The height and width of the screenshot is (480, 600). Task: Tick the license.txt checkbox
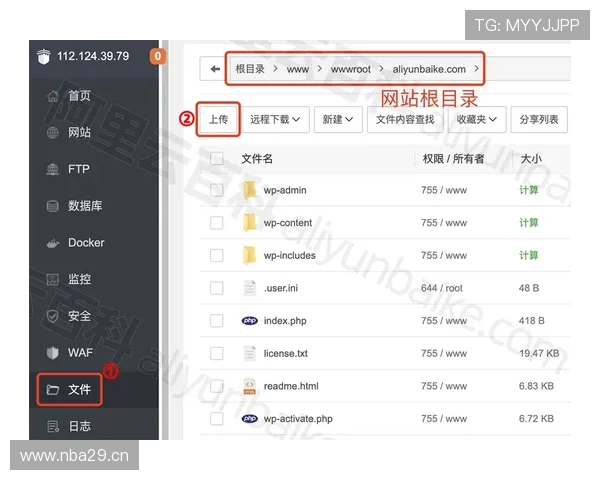click(x=217, y=353)
